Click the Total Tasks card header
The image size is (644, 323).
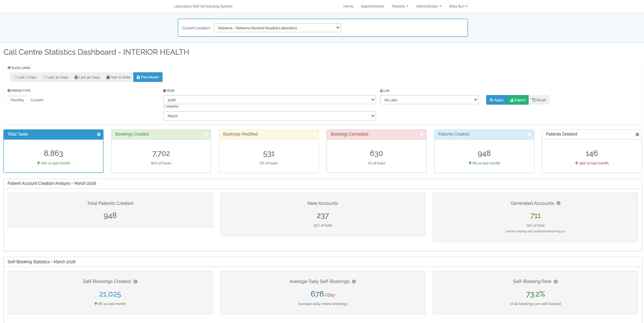click(53, 134)
